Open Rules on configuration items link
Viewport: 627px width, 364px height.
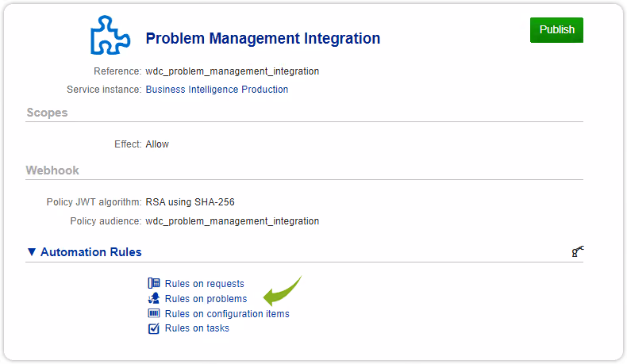click(227, 314)
